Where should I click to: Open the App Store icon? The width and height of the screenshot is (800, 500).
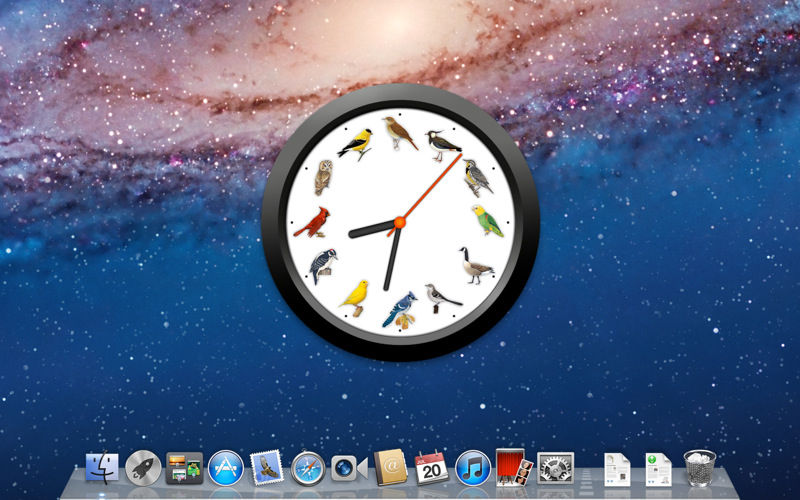coord(226,468)
